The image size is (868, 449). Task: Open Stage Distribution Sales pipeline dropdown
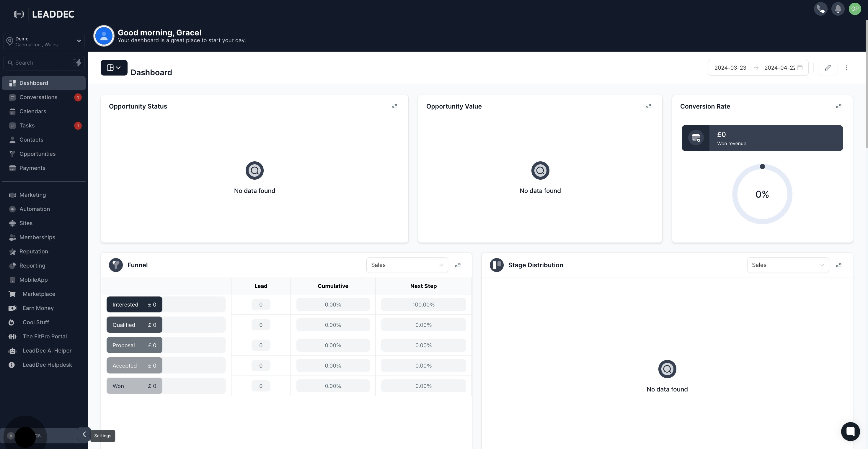tap(788, 265)
